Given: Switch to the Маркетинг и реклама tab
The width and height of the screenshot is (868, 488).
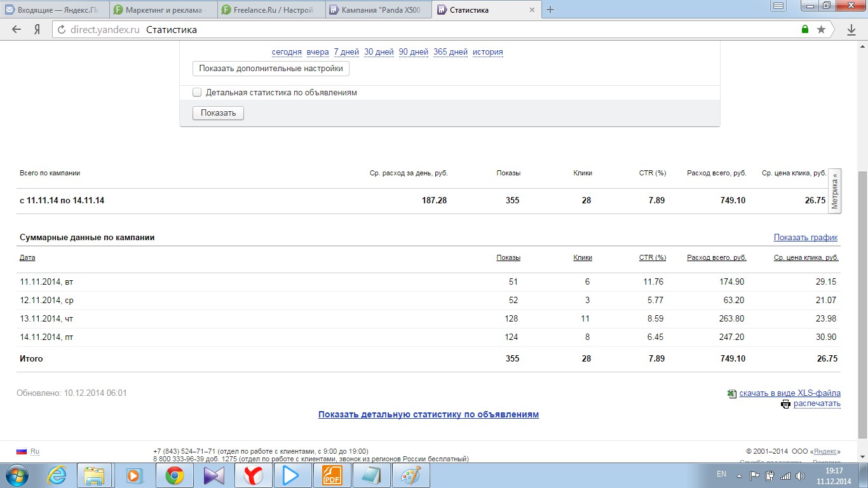Looking at the screenshot, I should (163, 10).
